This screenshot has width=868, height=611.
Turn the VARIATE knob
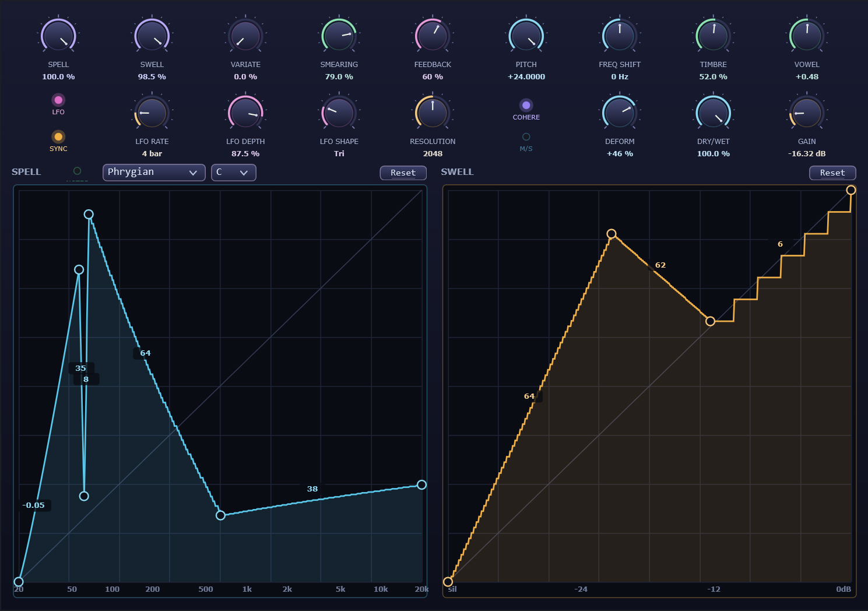tap(245, 36)
